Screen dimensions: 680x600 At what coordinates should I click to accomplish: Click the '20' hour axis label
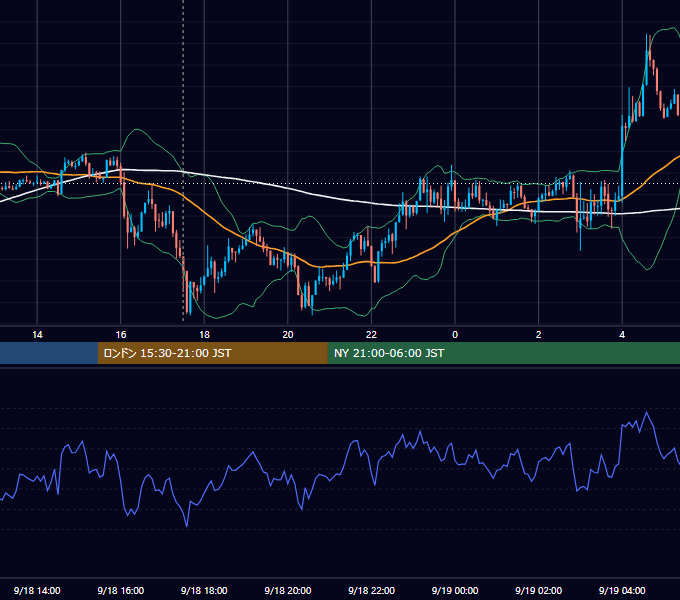click(288, 335)
